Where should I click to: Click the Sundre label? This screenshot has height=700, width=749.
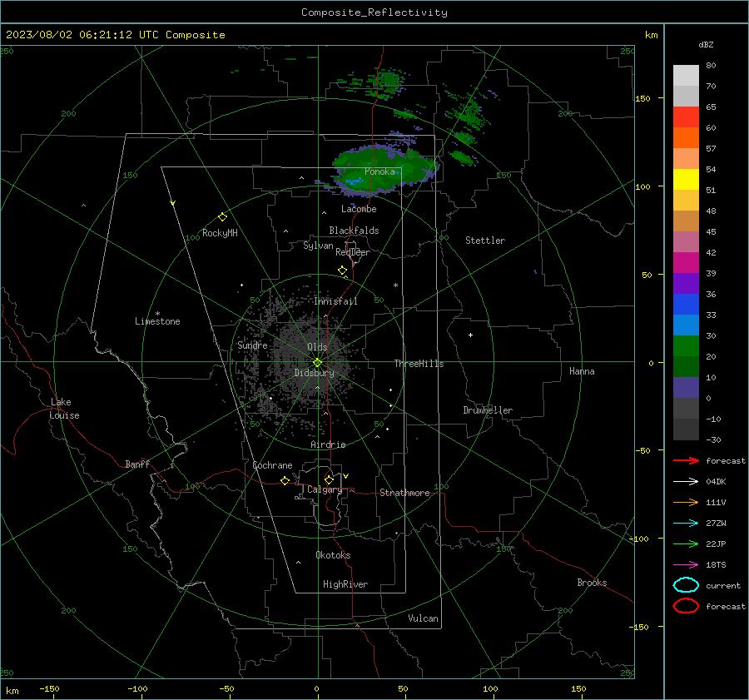click(x=252, y=345)
